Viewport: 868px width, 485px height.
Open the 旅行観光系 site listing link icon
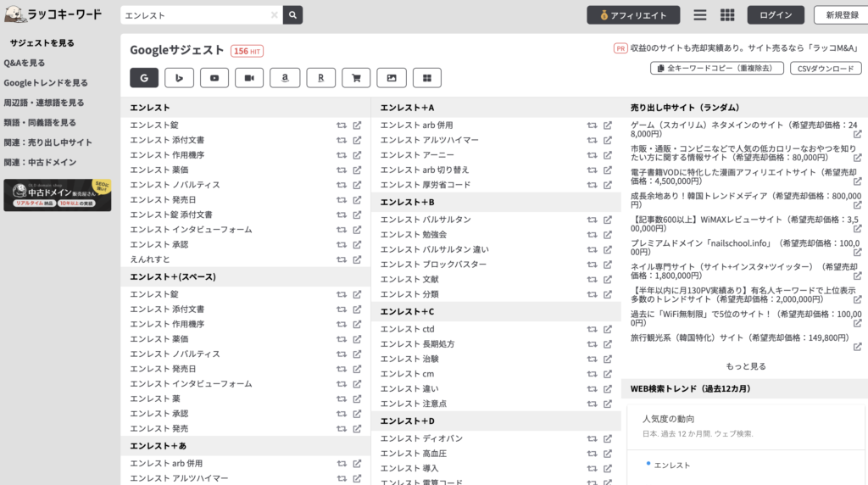coord(858,347)
